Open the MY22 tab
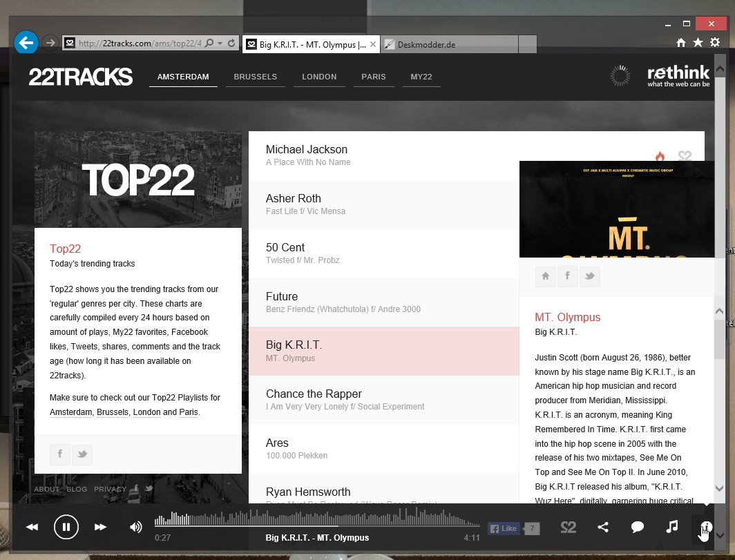The image size is (735, 560). click(x=421, y=77)
